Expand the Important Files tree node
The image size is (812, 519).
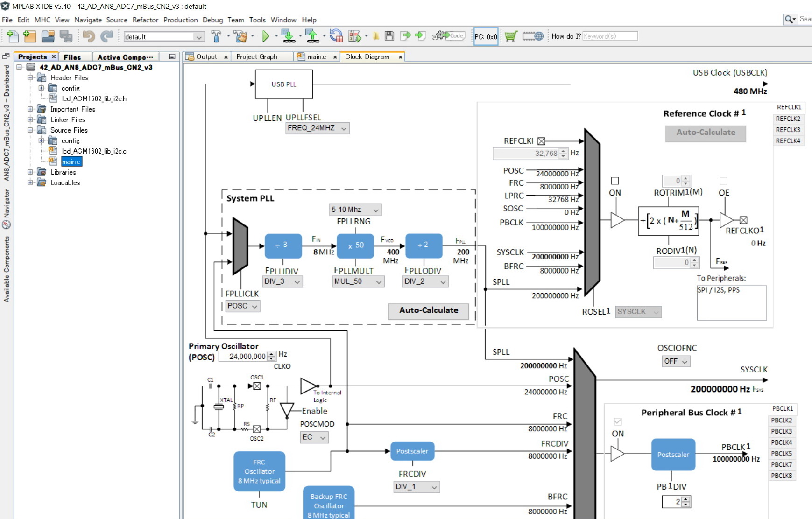30,109
